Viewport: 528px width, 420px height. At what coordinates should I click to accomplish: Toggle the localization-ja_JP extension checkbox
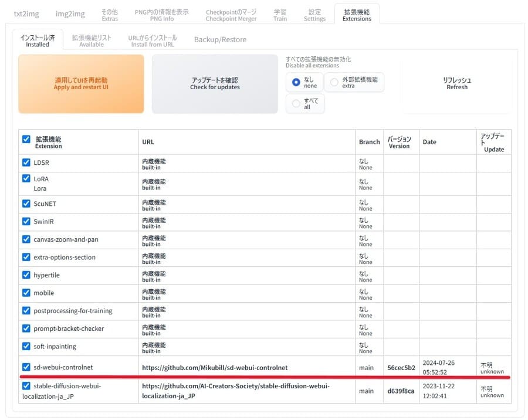[26, 385]
